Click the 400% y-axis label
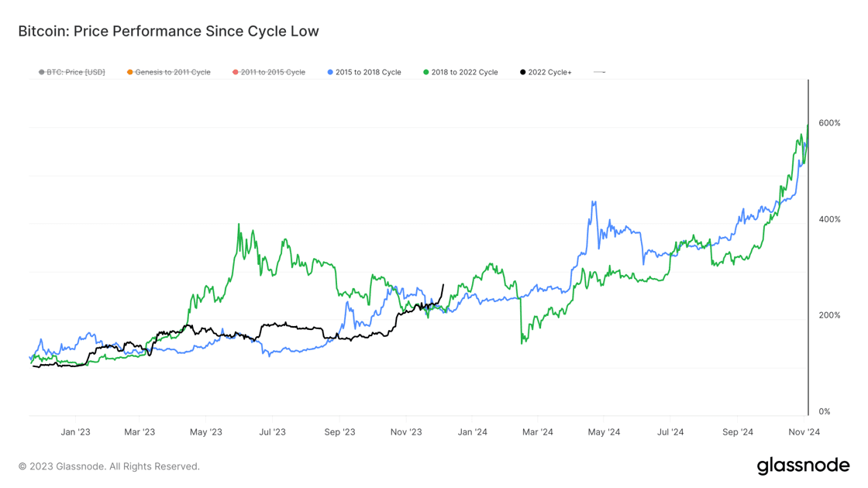Viewport: 868px width, 488px height. [829, 219]
